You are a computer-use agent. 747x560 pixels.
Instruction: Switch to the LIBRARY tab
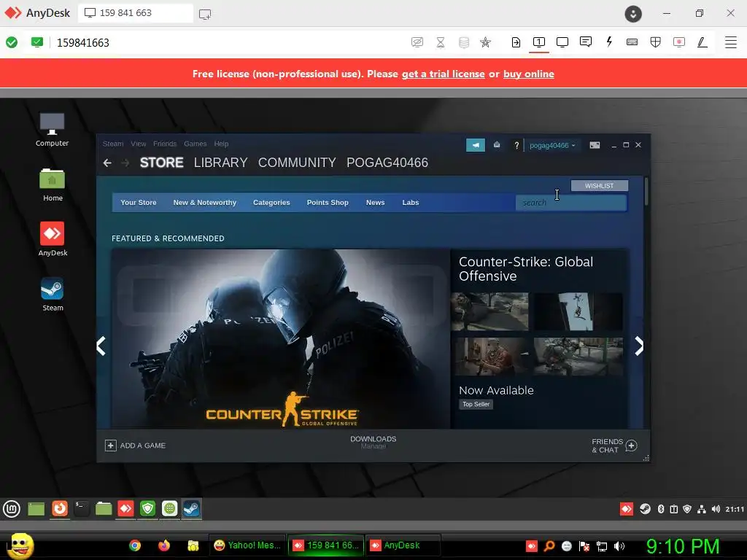coord(220,163)
